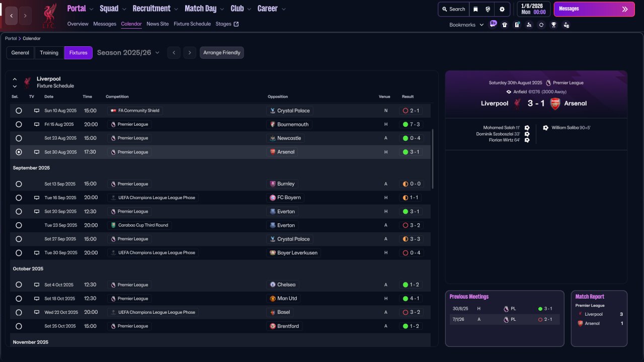
Task: Select the Newcastle fixture radio button
Action: [19, 138]
